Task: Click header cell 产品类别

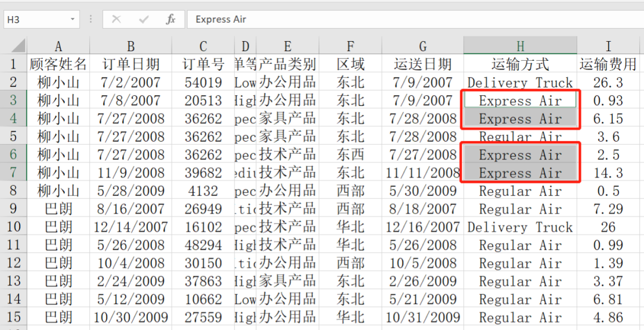Action: (287, 64)
